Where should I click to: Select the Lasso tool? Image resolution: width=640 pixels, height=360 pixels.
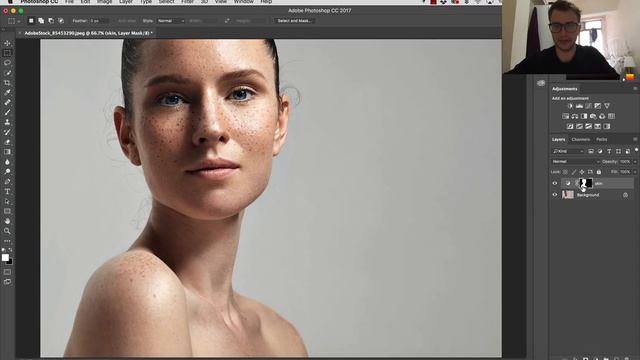pyautogui.click(x=7, y=63)
